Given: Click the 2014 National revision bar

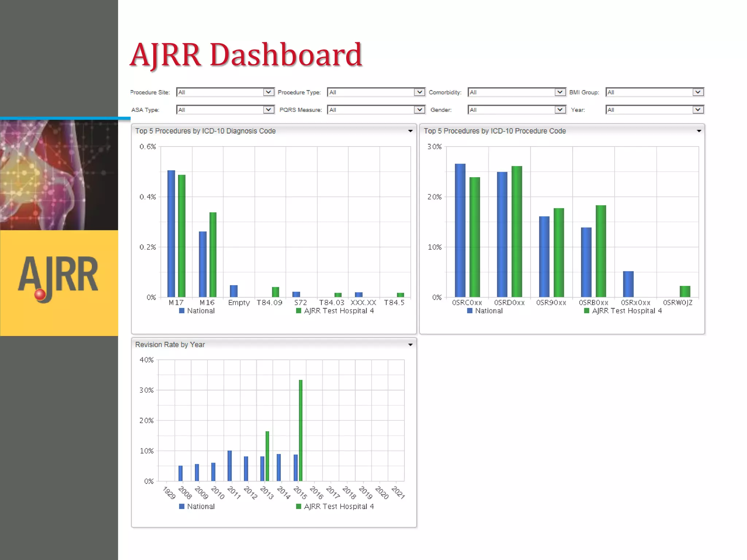Looking at the screenshot, I should 279,468.
